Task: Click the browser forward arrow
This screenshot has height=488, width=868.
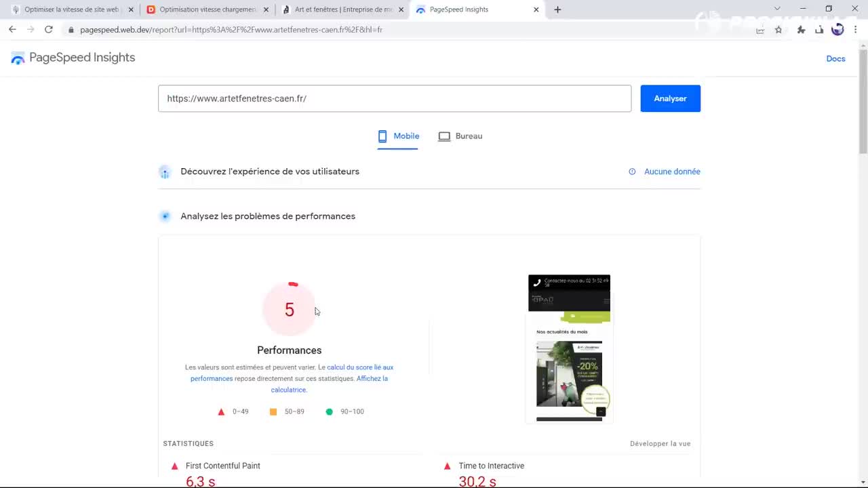Action: pos(31,29)
